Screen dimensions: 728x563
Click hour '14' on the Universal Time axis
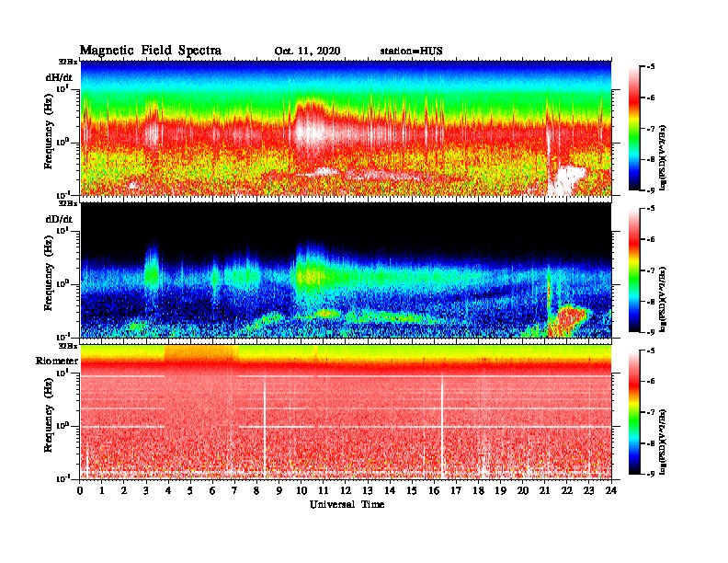click(390, 491)
